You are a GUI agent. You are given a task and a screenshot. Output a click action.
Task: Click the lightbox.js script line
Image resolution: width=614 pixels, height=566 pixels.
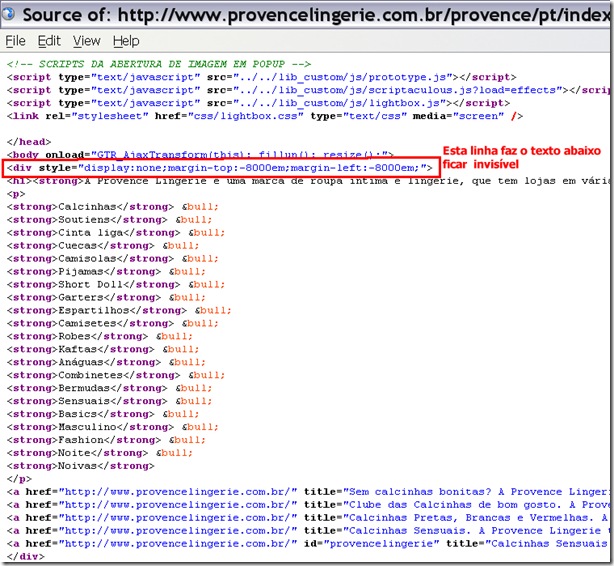point(258,103)
